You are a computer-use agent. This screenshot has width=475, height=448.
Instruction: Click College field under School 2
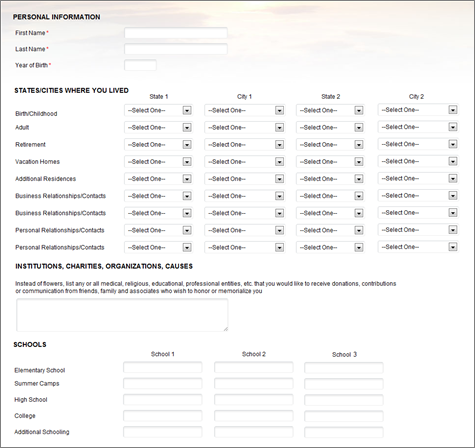click(254, 416)
